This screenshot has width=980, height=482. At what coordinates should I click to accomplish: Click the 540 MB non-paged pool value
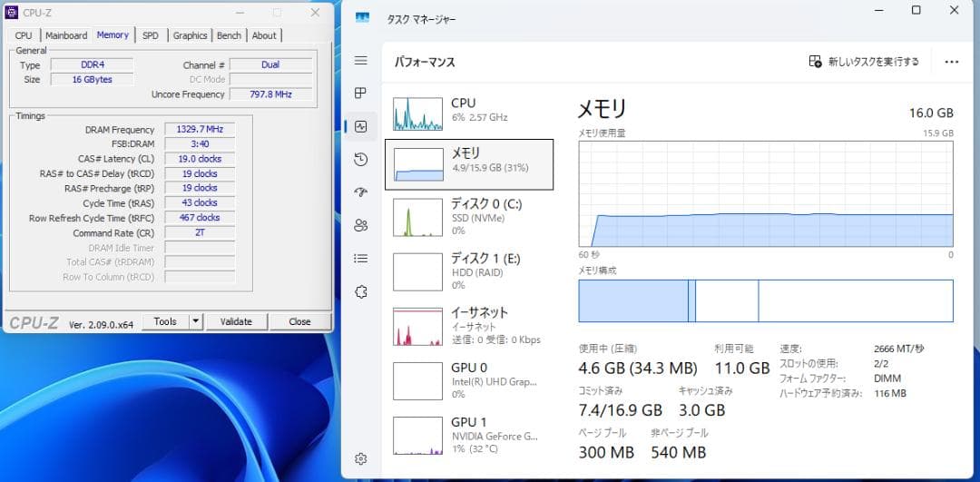tap(678, 452)
